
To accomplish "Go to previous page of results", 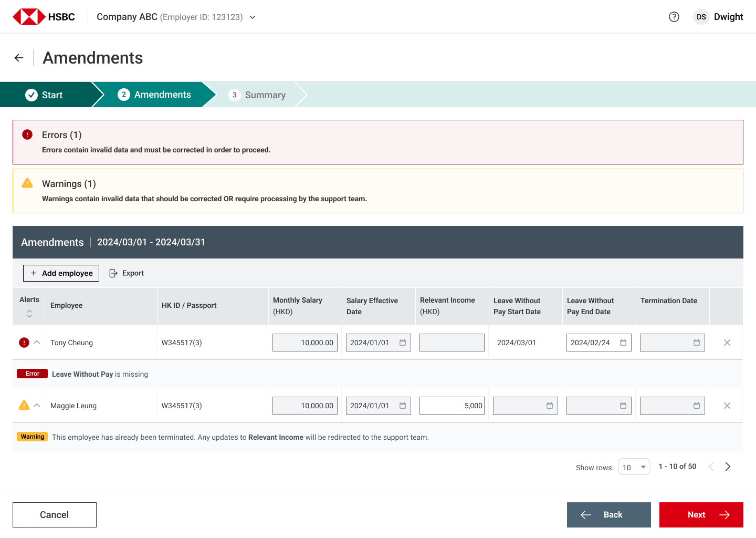I will point(711,467).
